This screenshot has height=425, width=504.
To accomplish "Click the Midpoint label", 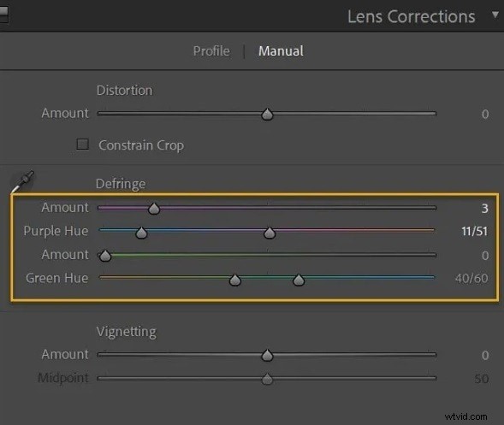I will click(x=63, y=378).
